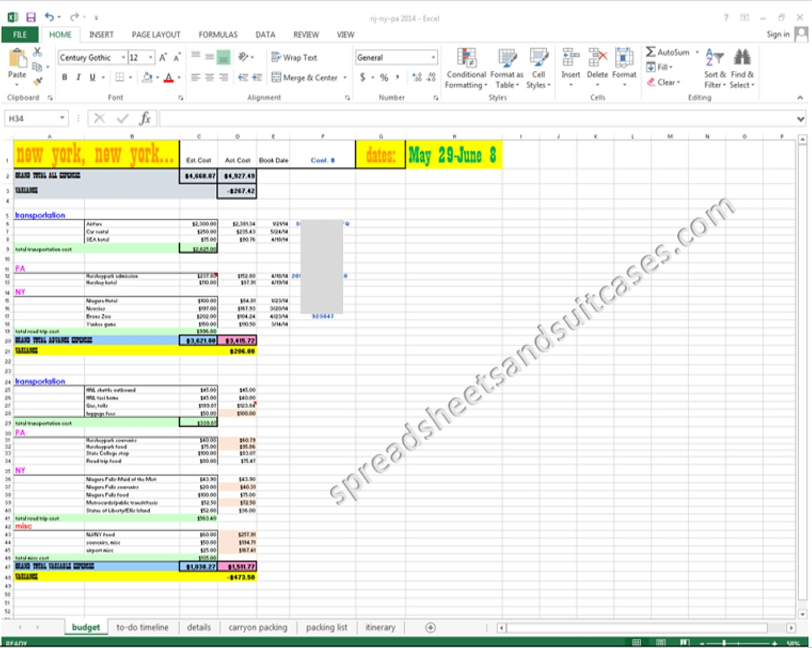
Task: Open the FILE tab
Action: pyautogui.click(x=20, y=35)
